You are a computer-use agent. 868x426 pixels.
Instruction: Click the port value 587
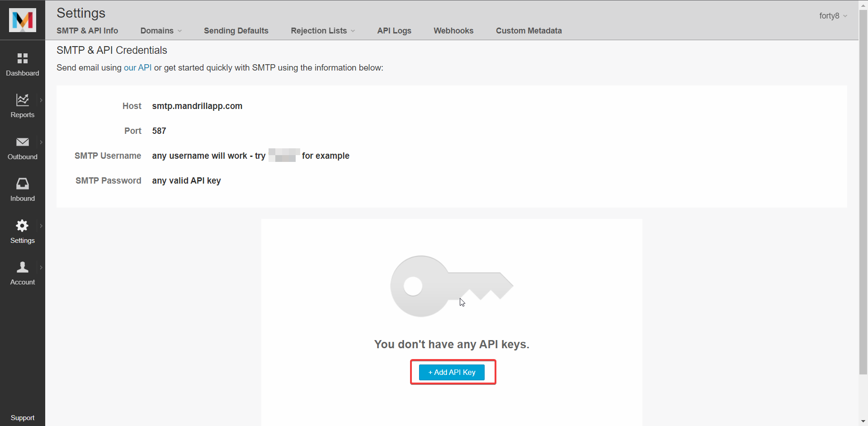point(159,131)
